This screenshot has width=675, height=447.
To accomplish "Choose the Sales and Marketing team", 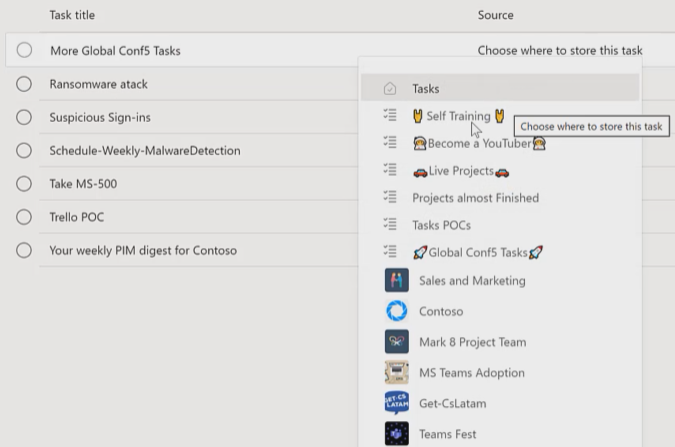I will click(x=500, y=280).
